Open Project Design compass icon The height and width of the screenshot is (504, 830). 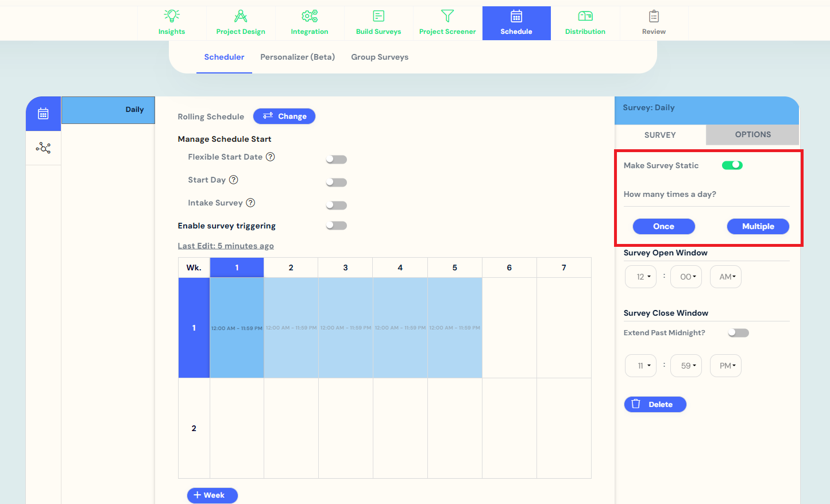pos(241,17)
